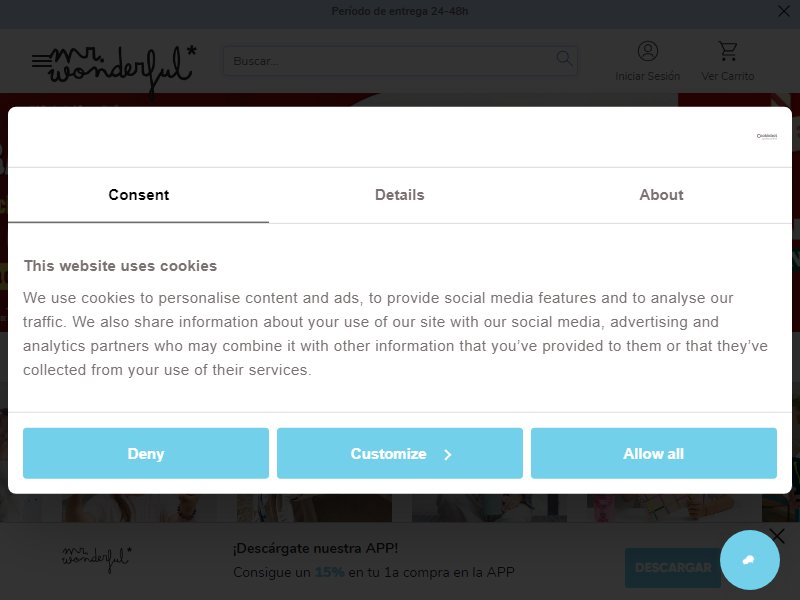
Task: Open the hamburger menu icon
Action: point(41,61)
